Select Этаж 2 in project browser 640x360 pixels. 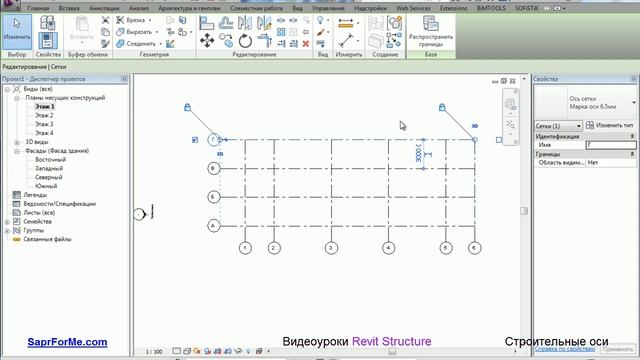44,116
